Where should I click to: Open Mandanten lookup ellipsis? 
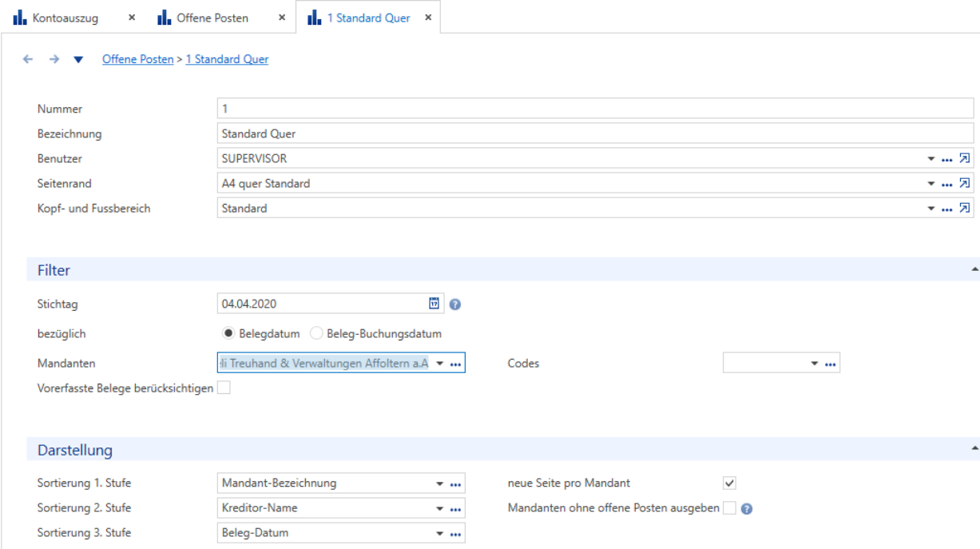[x=455, y=364]
